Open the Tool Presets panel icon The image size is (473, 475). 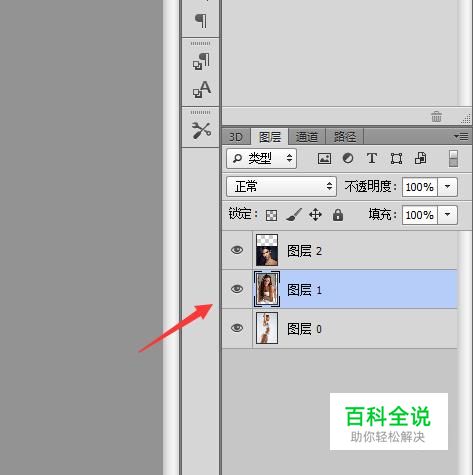click(201, 130)
